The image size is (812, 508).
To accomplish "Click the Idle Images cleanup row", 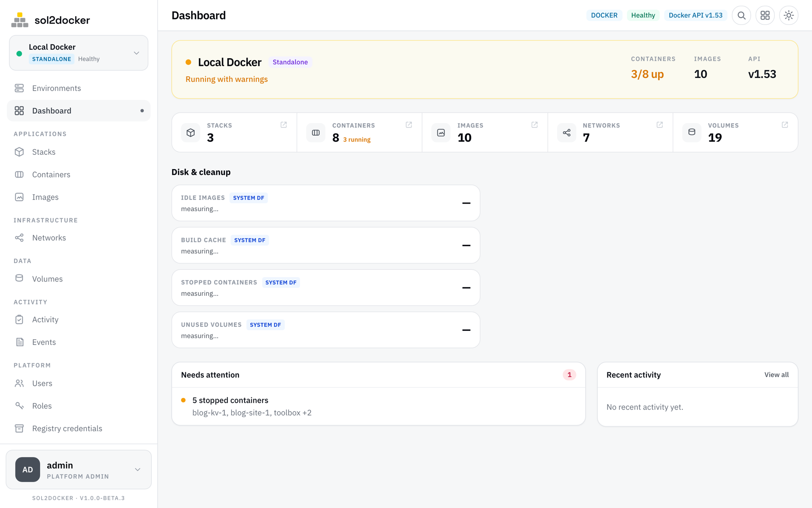I will pyautogui.click(x=326, y=203).
